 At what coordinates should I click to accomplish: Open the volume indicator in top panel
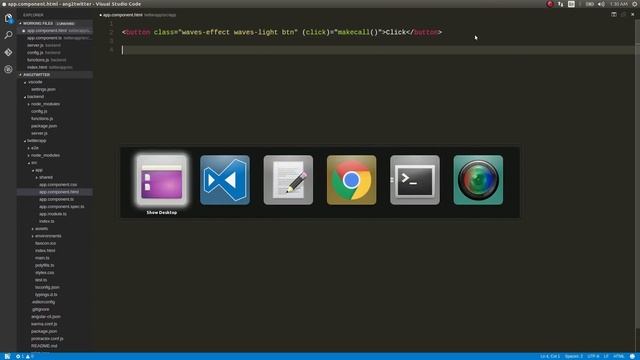tap(601, 4)
